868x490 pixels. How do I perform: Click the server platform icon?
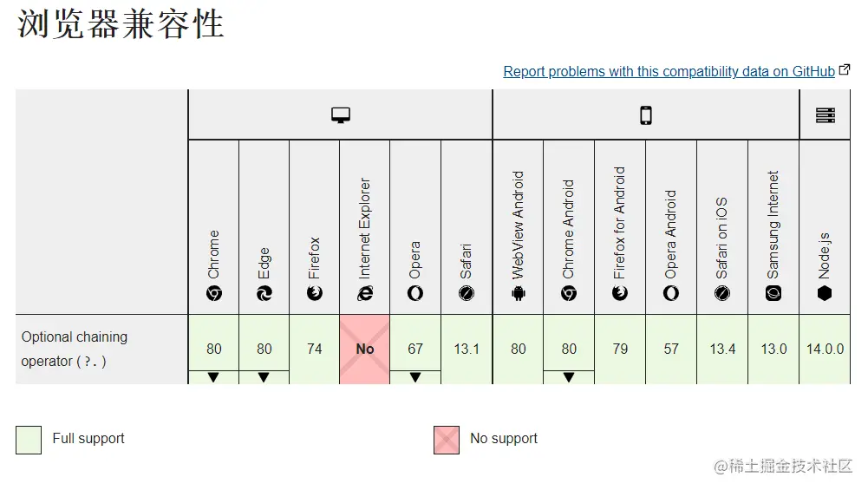click(825, 115)
